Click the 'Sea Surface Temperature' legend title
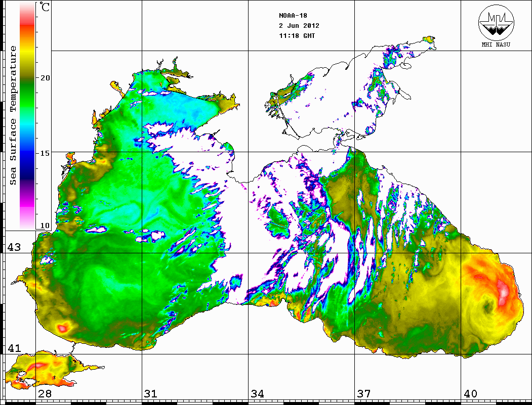The image size is (532, 405). click(x=13, y=115)
